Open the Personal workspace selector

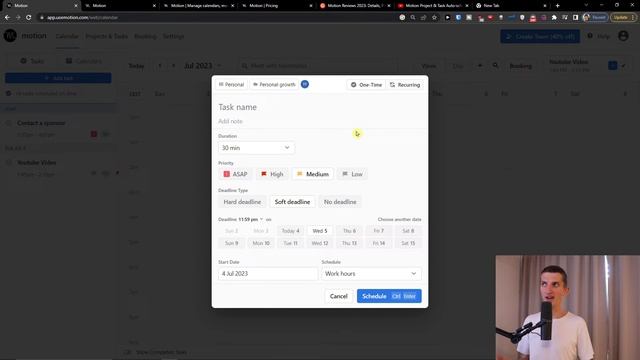coord(231,84)
